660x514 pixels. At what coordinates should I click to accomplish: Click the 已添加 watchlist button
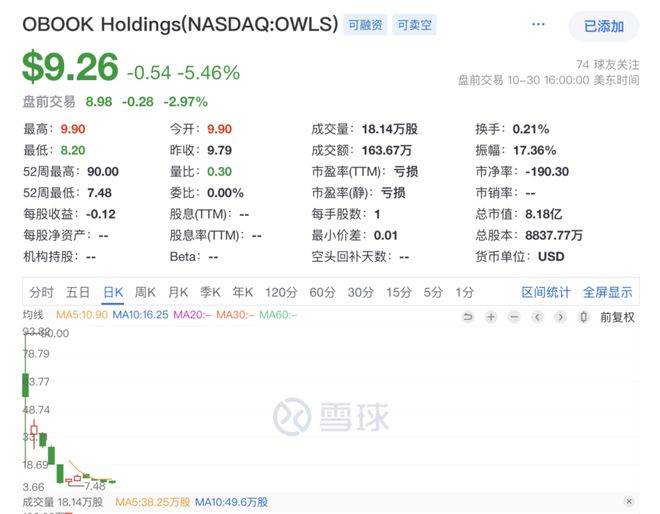pyautogui.click(x=604, y=27)
